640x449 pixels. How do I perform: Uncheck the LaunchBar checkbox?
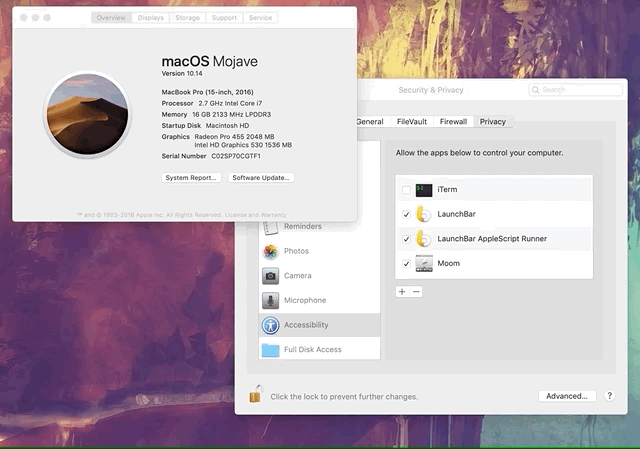pyautogui.click(x=406, y=214)
